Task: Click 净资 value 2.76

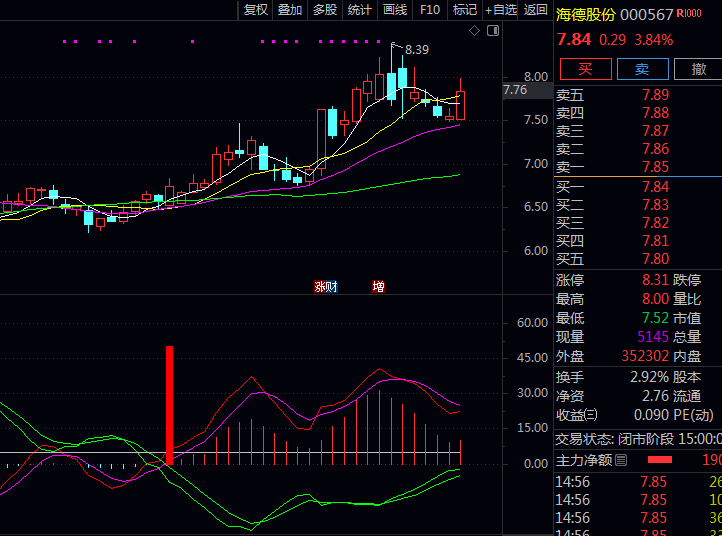Action: [x=655, y=396]
